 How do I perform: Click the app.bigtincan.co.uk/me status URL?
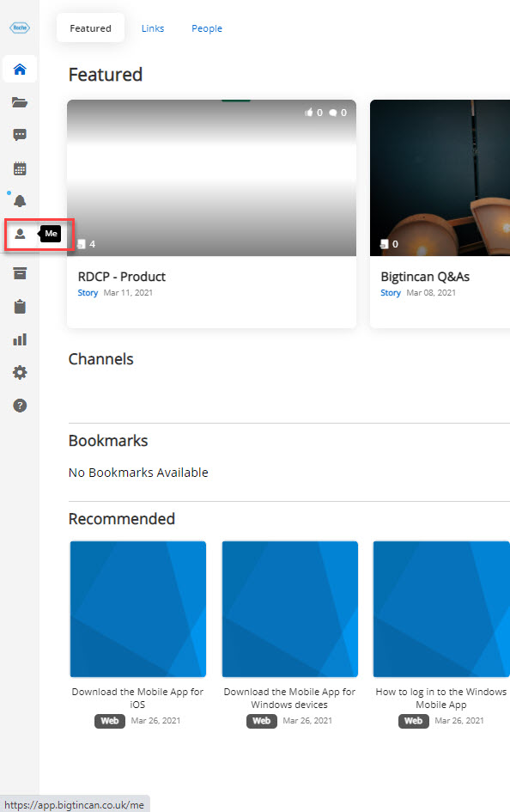point(75,805)
